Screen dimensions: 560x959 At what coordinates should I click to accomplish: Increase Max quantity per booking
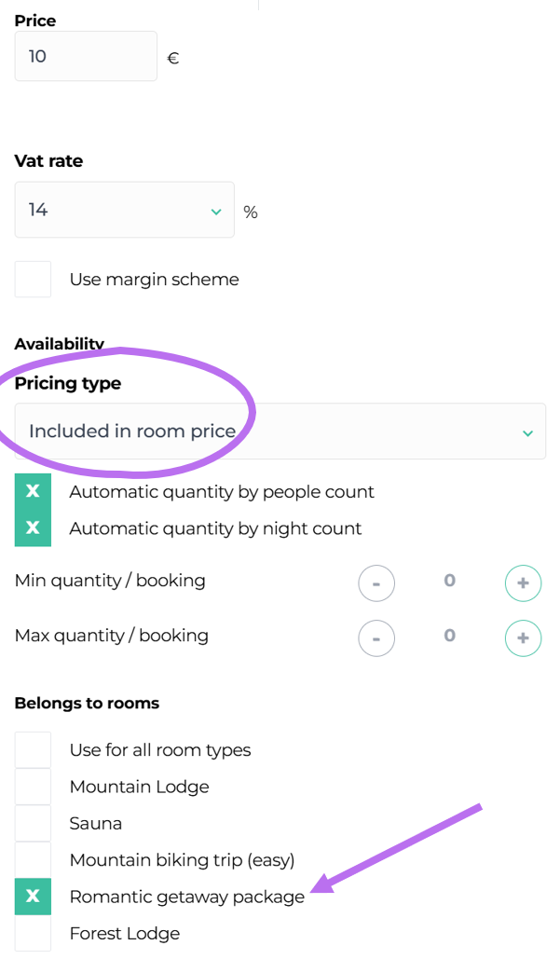523,638
